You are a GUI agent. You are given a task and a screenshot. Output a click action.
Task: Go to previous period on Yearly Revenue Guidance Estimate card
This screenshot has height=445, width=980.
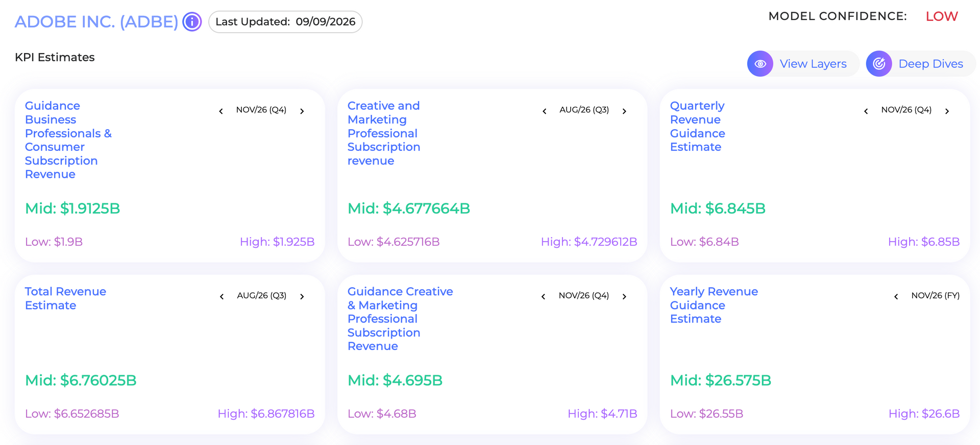pyautogui.click(x=896, y=296)
